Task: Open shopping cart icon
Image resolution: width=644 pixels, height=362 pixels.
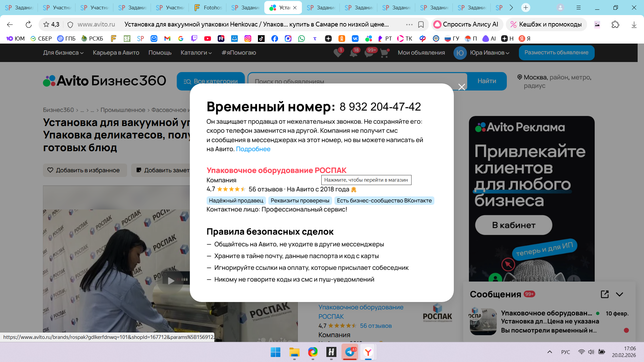Action: [x=384, y=53]
